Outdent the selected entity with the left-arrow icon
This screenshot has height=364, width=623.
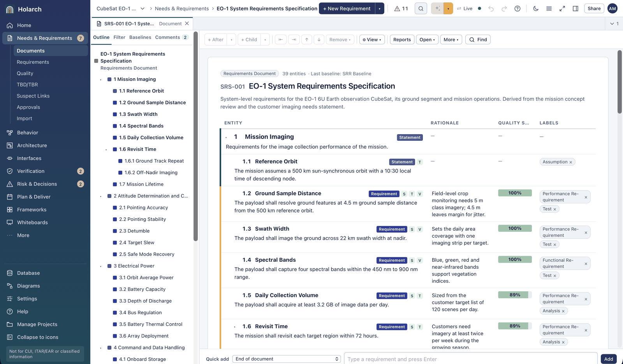click(x=280, y=40)
